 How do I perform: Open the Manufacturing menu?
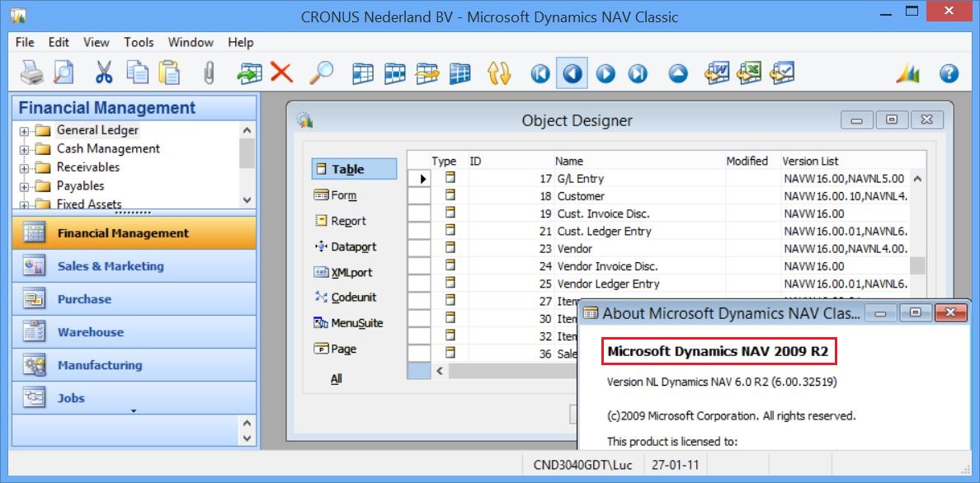pyautogui.click(x=134, y=365)
